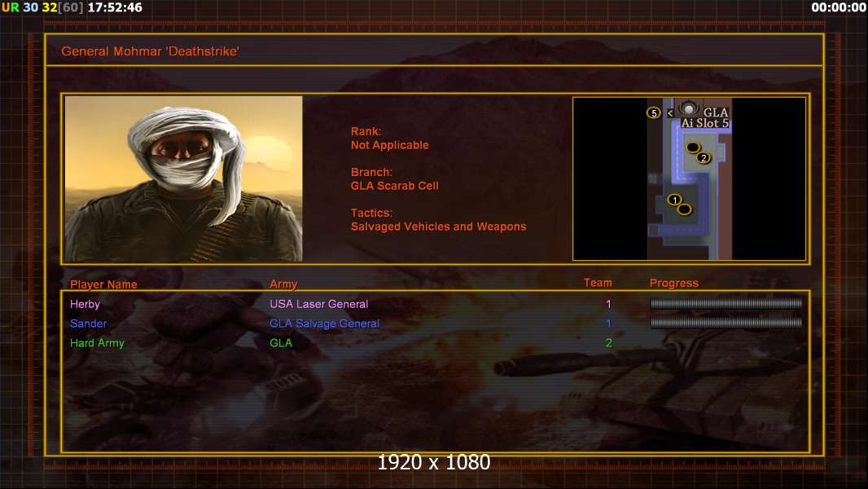Screen dimensions: 868x489
Task: Click the 'Not Applicable' rank value
Action: [390, 145]
